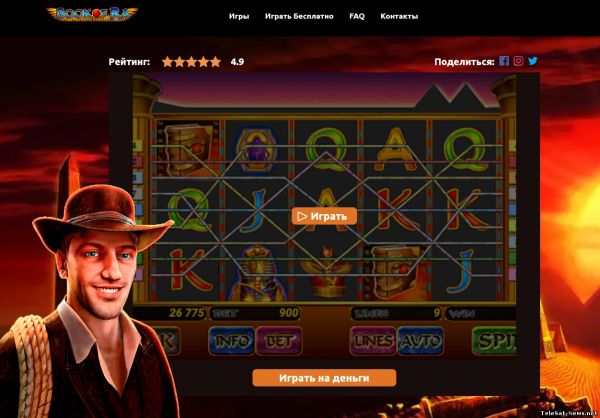Share via the Facebook icon
This screenshot has height=418, width=600.
(504, 61)
